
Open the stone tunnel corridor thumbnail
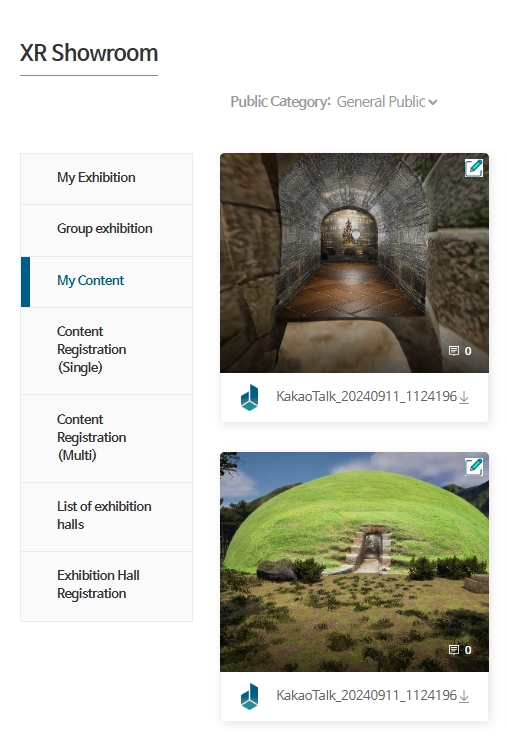[354, 263]
